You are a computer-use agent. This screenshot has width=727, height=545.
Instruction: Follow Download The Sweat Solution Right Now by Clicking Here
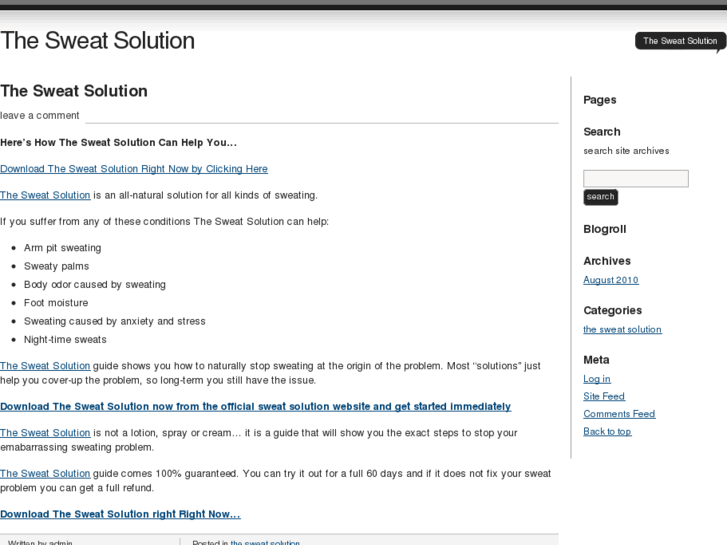click(x=134, y=169)
